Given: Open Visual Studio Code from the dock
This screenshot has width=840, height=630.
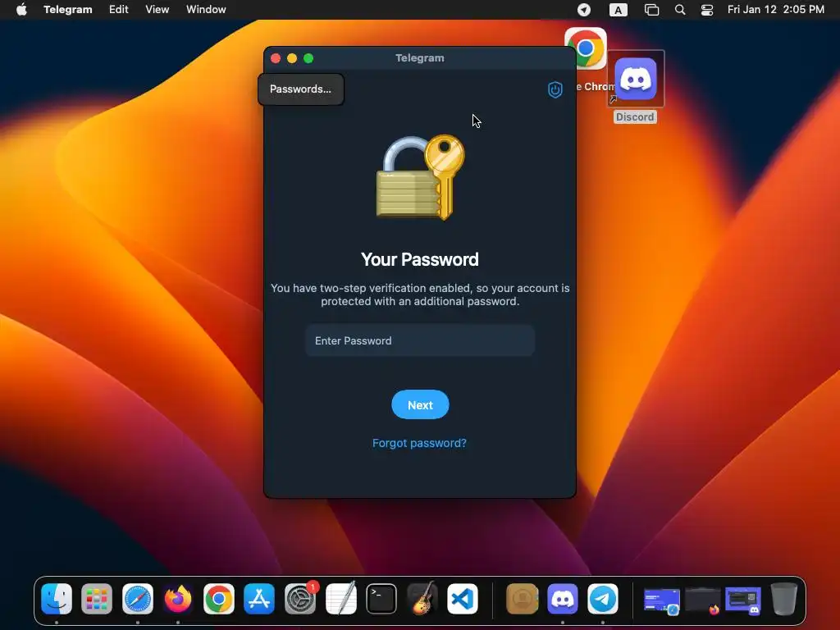Looking at the screenshot, I should (x=463, y=599).
